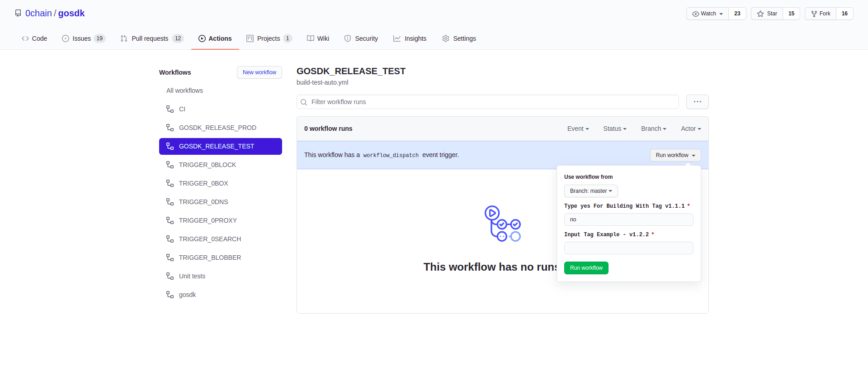This screenshot has width=868, height=377.
Task: Open the TRIGGER_0PROXY workflow
Action: [221, 220]
